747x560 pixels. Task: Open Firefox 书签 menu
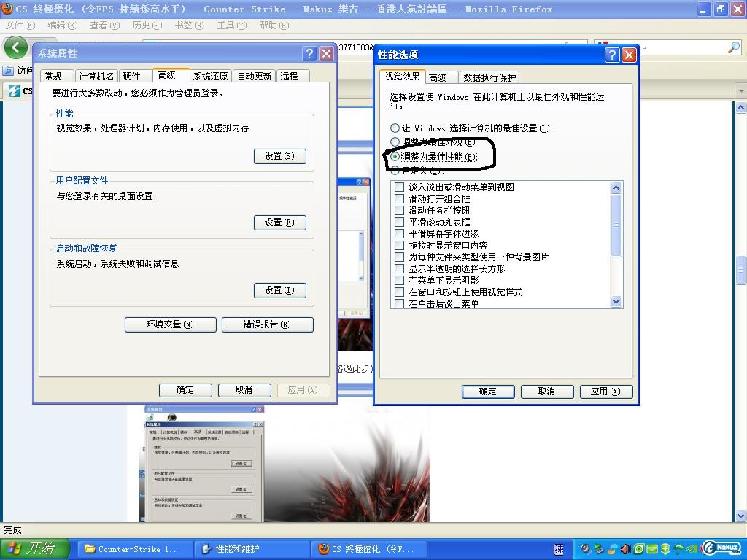pos(190,26)
